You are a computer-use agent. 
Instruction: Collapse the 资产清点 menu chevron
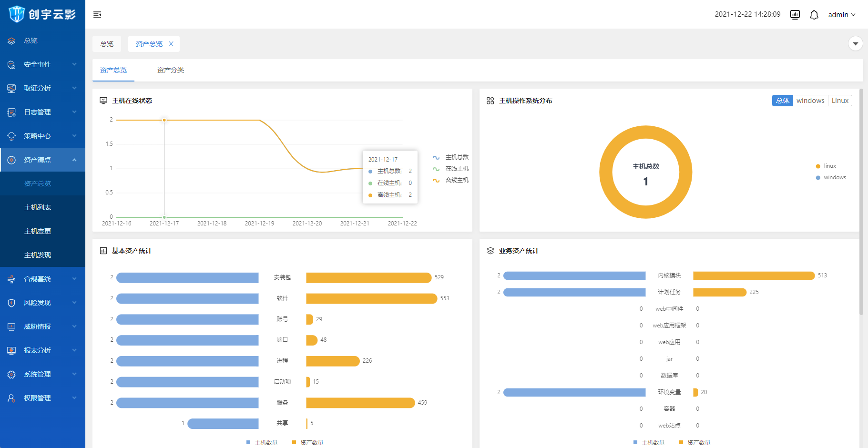point(74,160)
